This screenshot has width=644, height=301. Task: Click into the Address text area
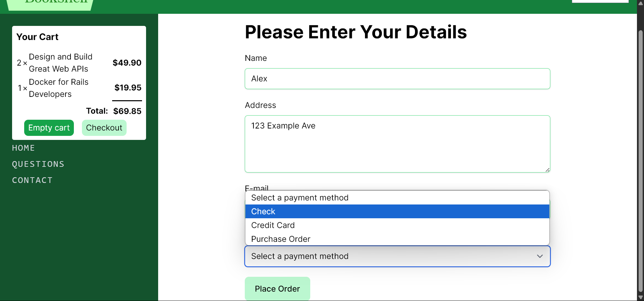pyautogui.click(x=397, y=144)
